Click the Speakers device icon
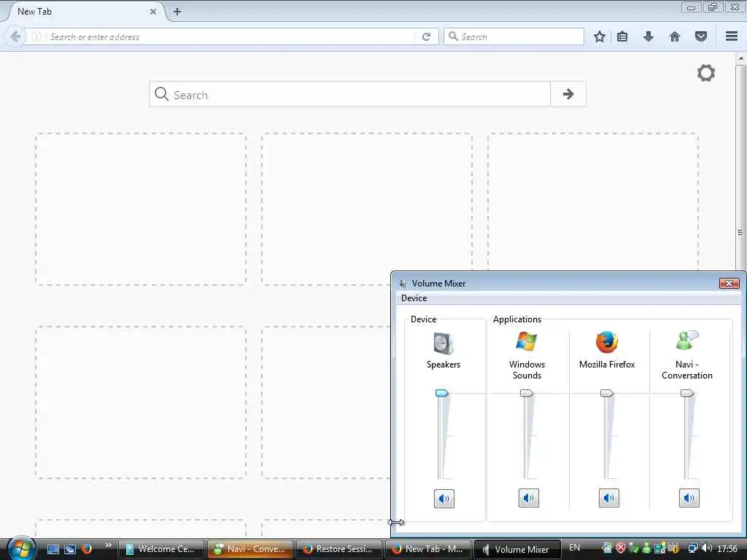 pos(443,343)
